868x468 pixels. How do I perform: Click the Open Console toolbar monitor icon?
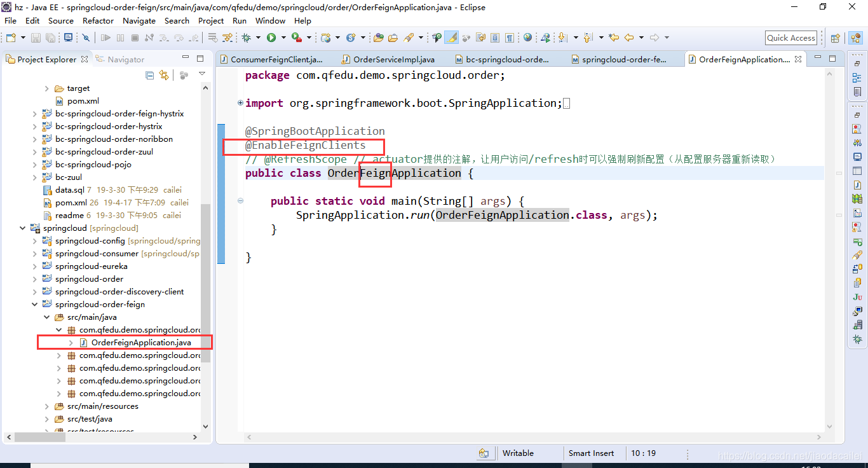68,38
